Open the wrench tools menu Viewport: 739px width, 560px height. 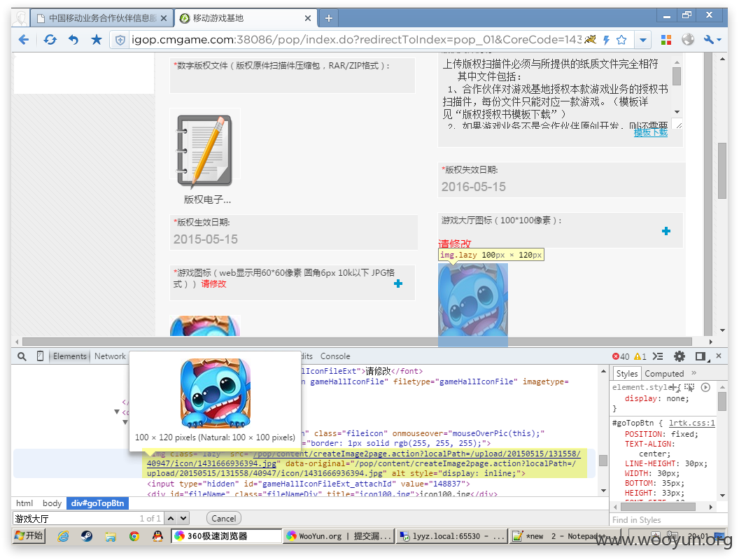[712, 40]
